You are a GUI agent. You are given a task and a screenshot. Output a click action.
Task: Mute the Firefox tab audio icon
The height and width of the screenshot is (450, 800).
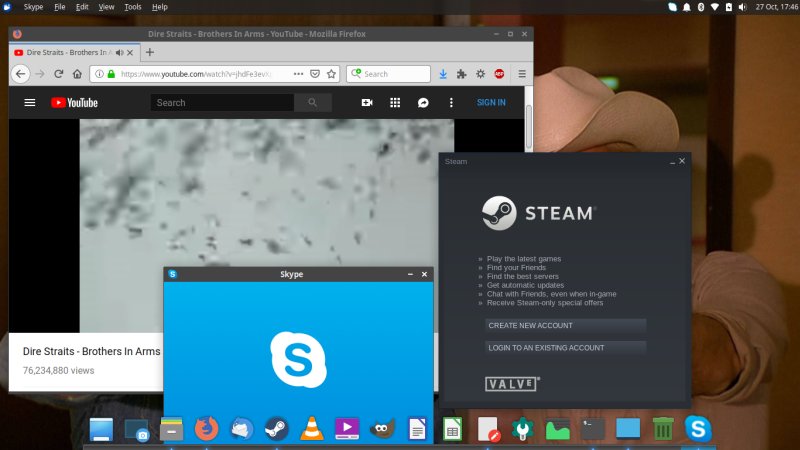coord(119,53)
